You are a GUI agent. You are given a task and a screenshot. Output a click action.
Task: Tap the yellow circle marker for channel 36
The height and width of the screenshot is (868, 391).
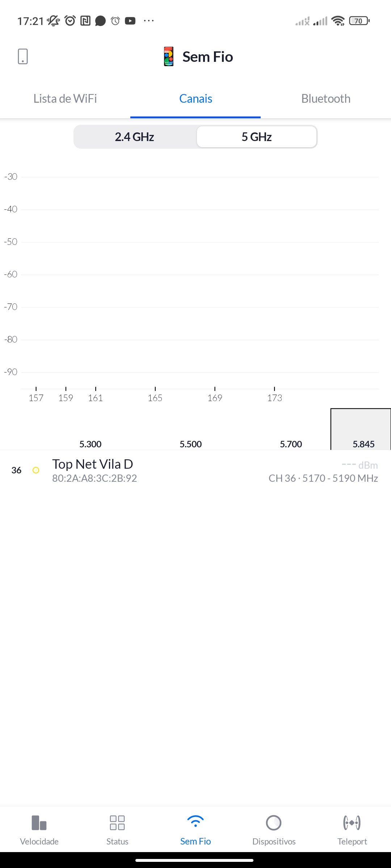pyautogui.click(x=36, y=470)
